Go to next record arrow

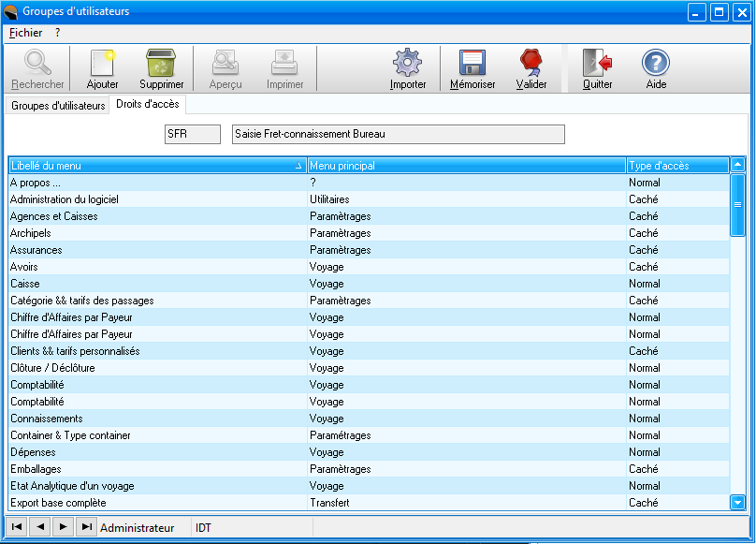pyautogui.click(x=63, y=527)
